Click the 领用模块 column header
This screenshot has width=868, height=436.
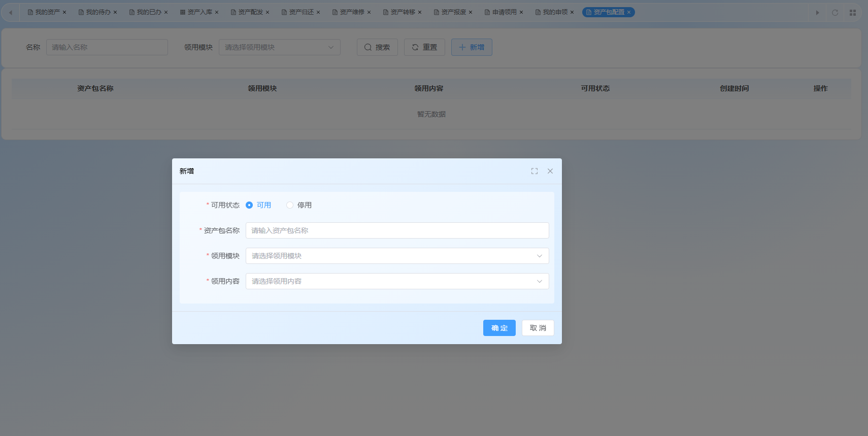click(262, 88)
